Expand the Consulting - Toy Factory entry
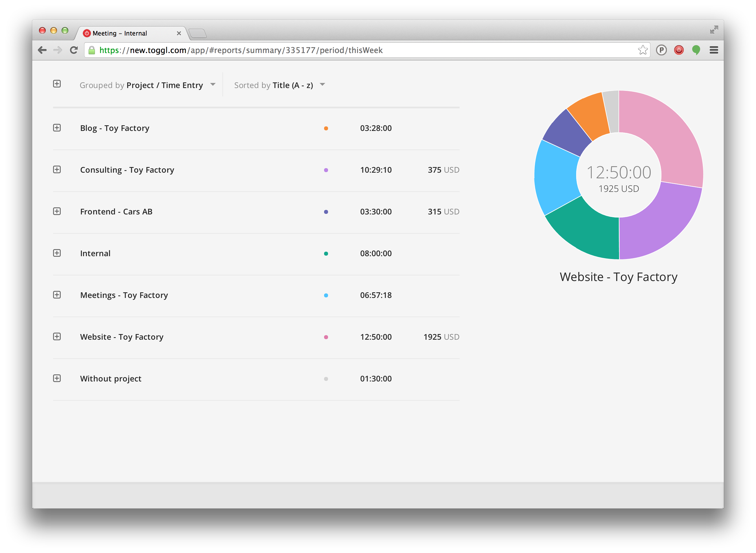The height and width of the screenshot is (553, 756). click(58, 170)
